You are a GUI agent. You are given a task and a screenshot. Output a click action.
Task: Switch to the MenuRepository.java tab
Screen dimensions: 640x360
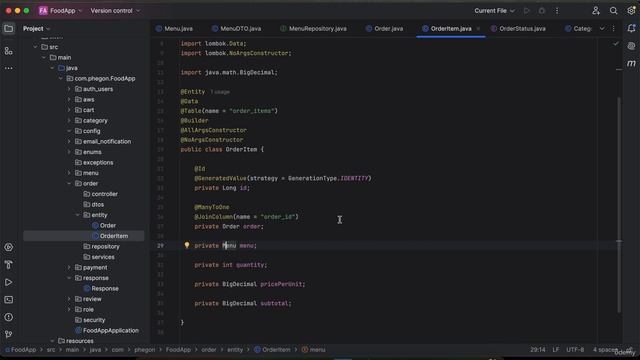[313, 29]
